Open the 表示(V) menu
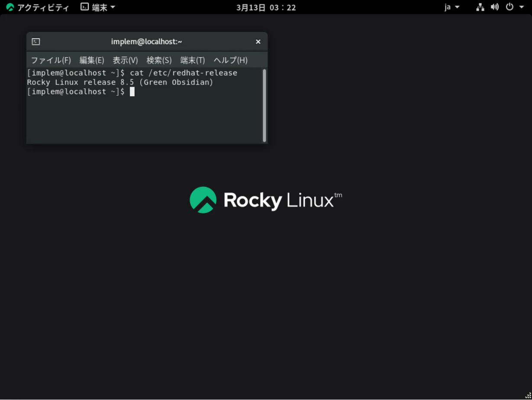Viewport: 532px width, 400px height. pos(125,60)
